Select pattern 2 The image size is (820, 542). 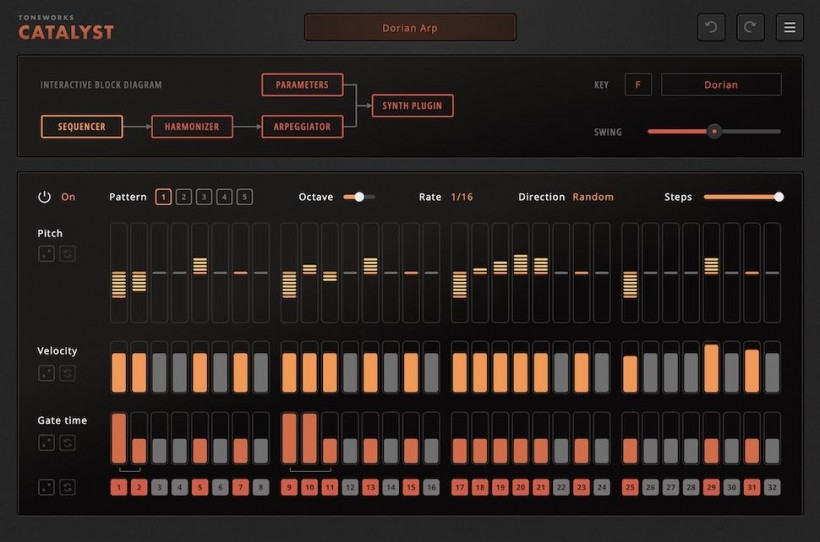point(184,197)
